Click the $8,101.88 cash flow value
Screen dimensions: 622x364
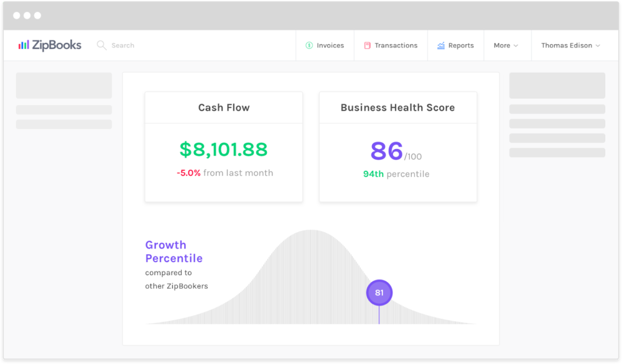(224, 149)
